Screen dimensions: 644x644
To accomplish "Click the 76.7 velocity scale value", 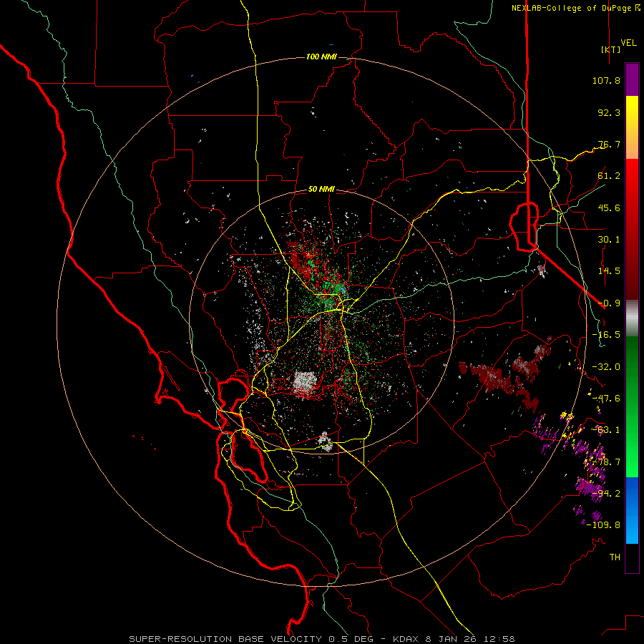I will click(x=609, y=144).
